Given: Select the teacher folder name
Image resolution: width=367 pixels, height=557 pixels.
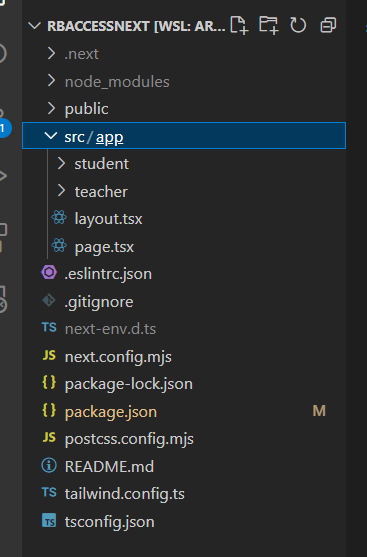Looking at the screenshot, I should pos(101,192).
